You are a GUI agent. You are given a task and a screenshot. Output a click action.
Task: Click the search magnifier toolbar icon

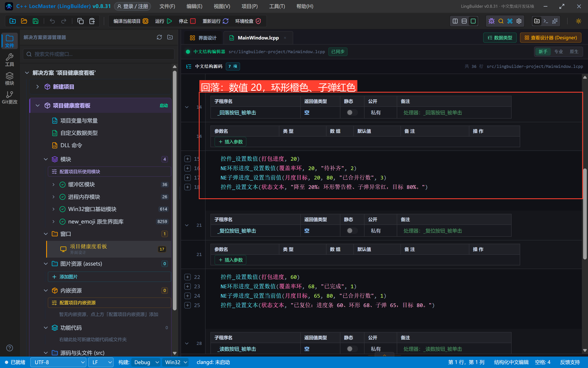tap(501, 21)
